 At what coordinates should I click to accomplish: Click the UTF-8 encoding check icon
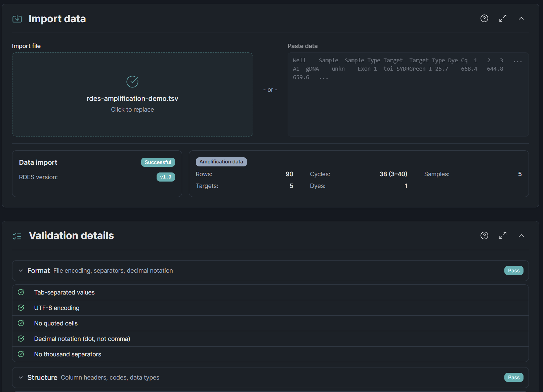click(21, 308)
